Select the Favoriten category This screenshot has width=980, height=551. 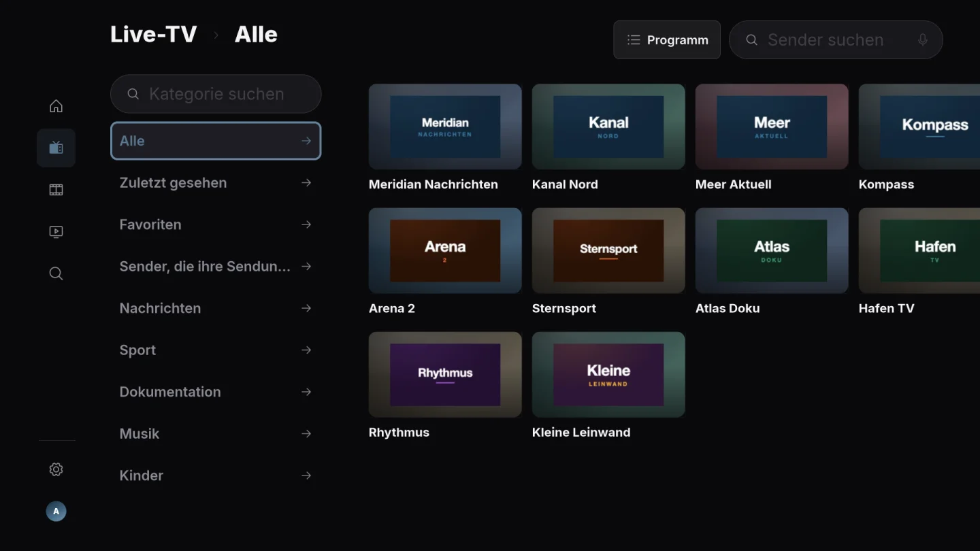pos(216,224)
